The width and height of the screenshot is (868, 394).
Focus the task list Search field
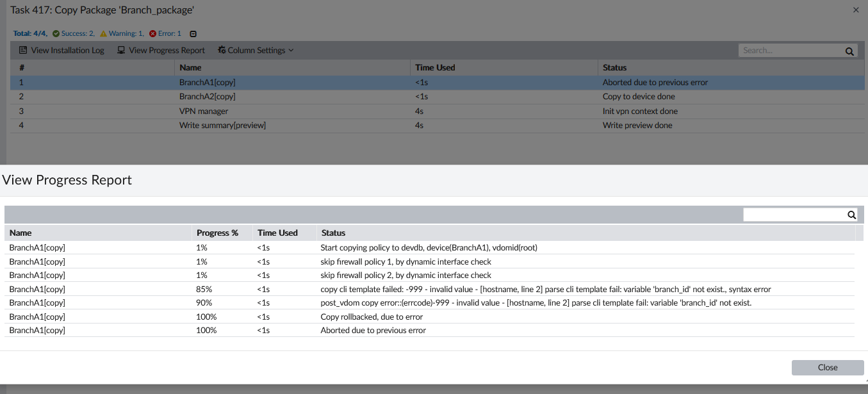coord(790,51)
